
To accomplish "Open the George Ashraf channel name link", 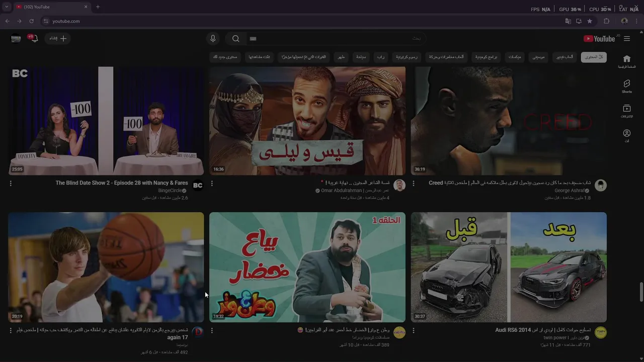I will (570, 191).
